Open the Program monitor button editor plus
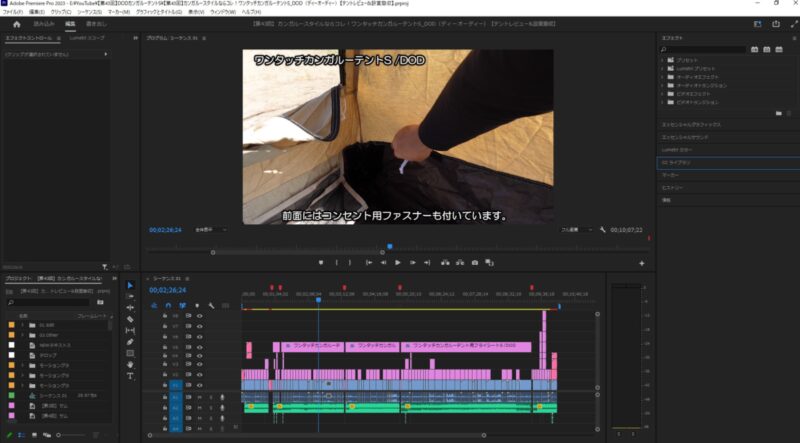800x443 pixels. click(x=642, y=263)
